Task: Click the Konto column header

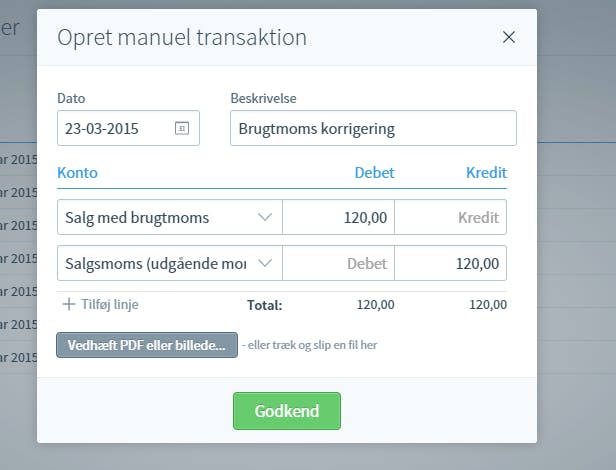Action: [77, 173]
